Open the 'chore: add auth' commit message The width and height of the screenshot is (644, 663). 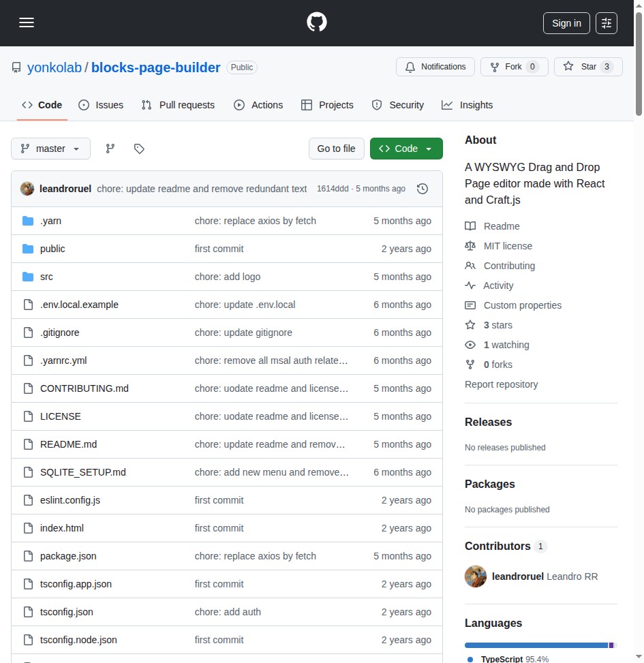click(228, 611)
